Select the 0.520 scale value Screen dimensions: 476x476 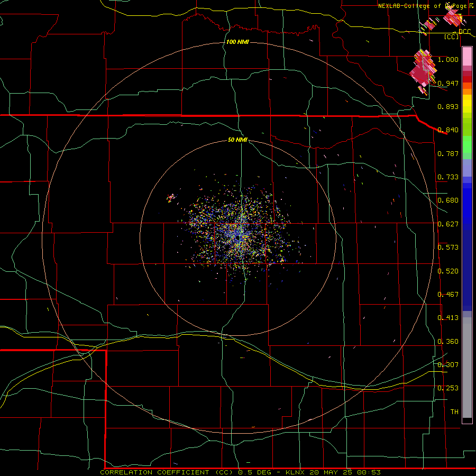click(x=448, y=271)
